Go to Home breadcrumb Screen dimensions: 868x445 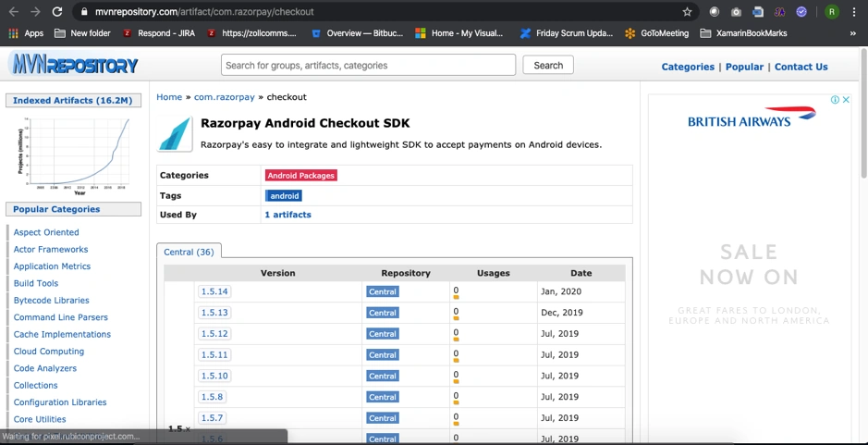[x=169, y=97]
